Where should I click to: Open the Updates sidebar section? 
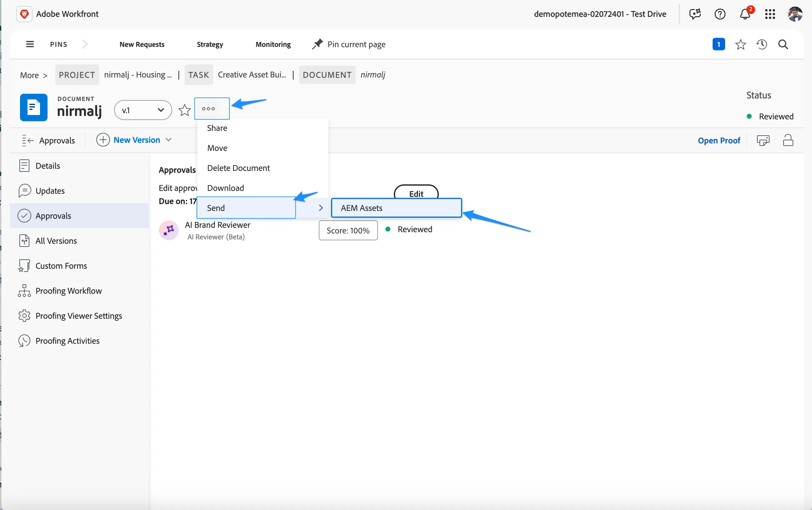point(80,190)
